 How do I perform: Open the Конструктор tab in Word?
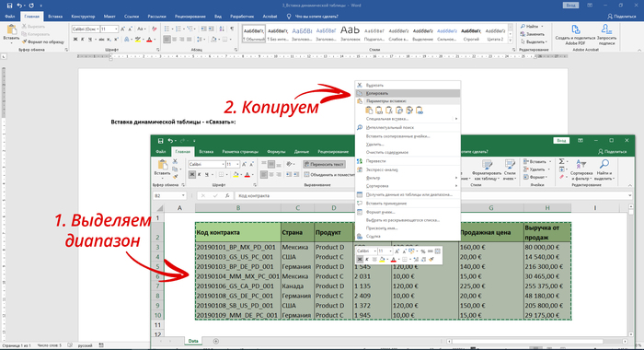click(x=83, y=17)
